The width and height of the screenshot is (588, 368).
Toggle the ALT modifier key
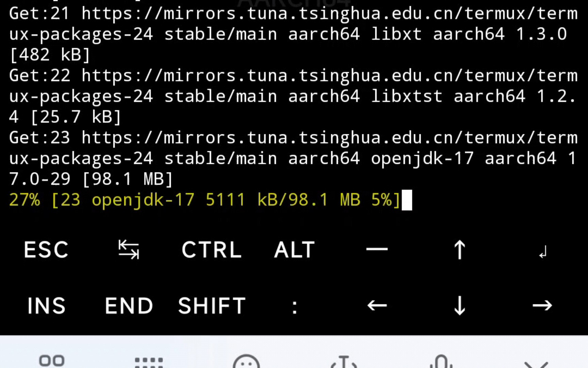(x=294, y=250)
